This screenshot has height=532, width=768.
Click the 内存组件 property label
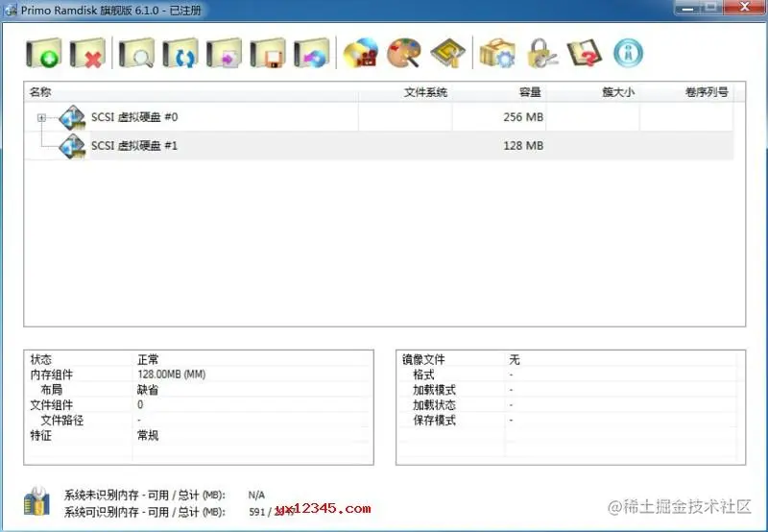click(x=52, y=375)
